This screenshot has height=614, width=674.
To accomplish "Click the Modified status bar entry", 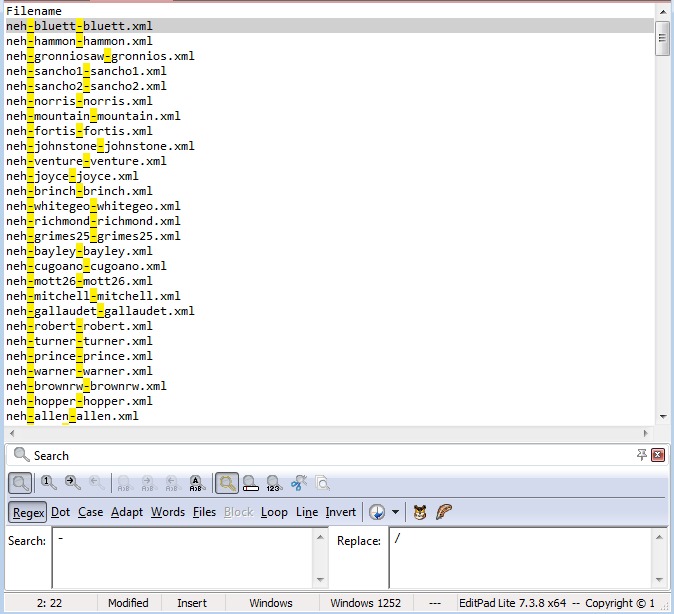I will [128, 603].
